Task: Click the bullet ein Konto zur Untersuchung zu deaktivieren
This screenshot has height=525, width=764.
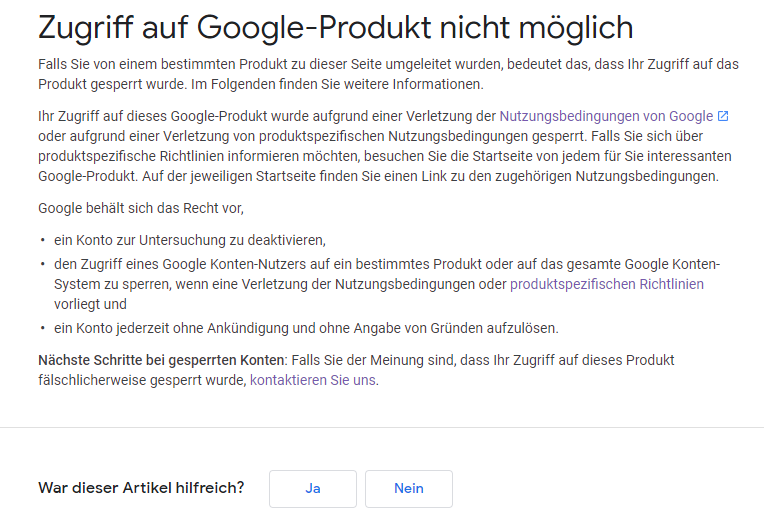Action: pos(190,240)
